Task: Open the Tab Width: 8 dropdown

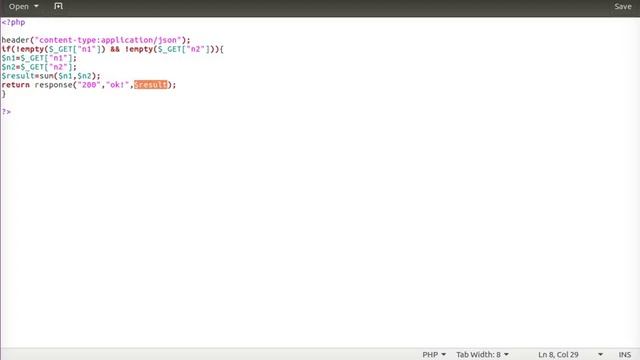Action: click(x=482, y=354)
